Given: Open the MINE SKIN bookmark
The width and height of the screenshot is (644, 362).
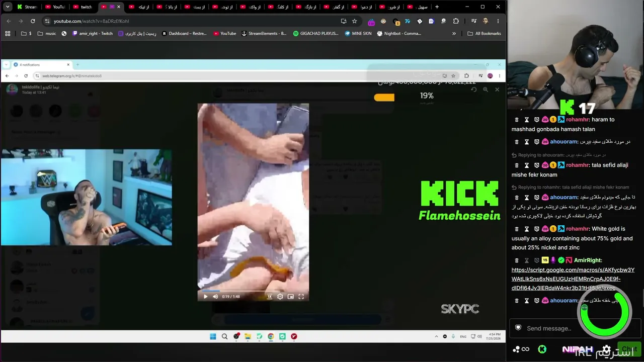Looking at the screenshot, I should 358,34.
